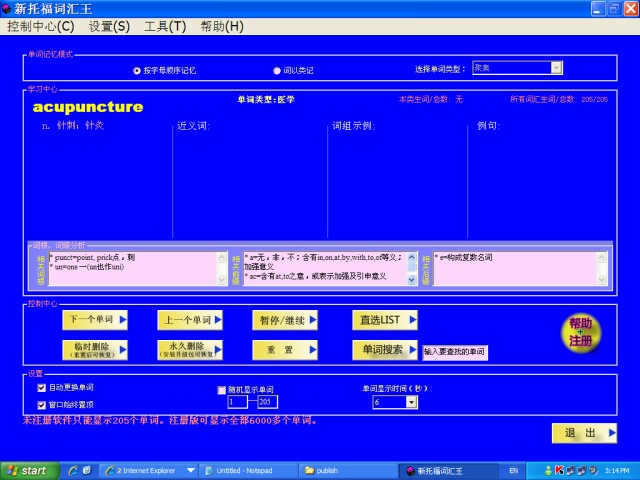Viewport: 640px width, 480px height.
Task: Click 退出 button
Action: pos(584,433)
